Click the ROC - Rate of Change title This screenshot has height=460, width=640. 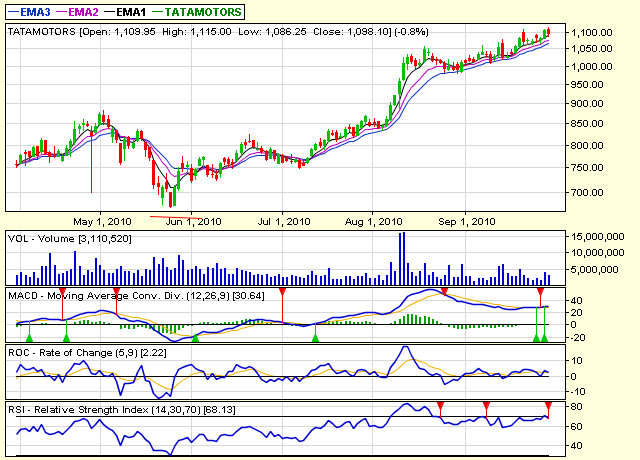pyautogui.click(x=87, y=353)
